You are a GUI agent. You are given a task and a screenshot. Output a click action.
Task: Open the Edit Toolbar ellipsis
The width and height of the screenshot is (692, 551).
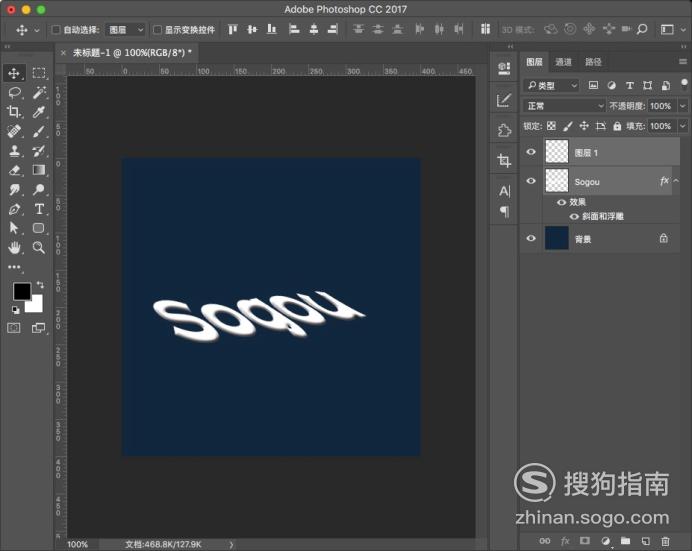click(14, 267)
